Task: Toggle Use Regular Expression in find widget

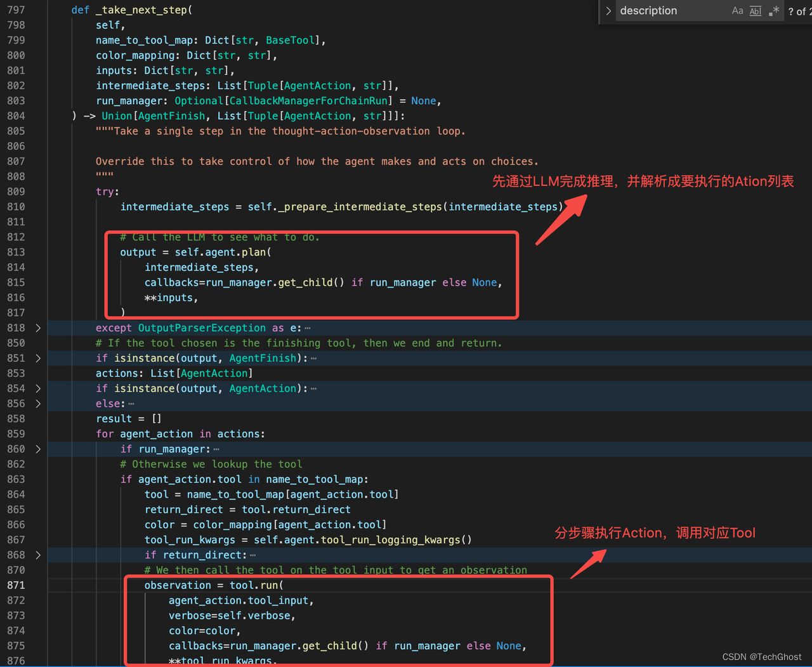Action: [774, 11]
